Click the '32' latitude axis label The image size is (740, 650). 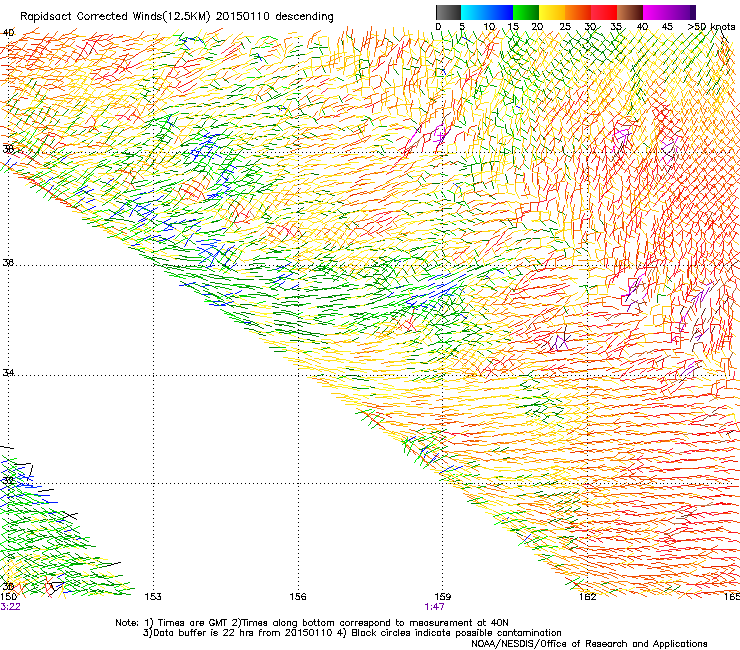(x=8, y=481)
